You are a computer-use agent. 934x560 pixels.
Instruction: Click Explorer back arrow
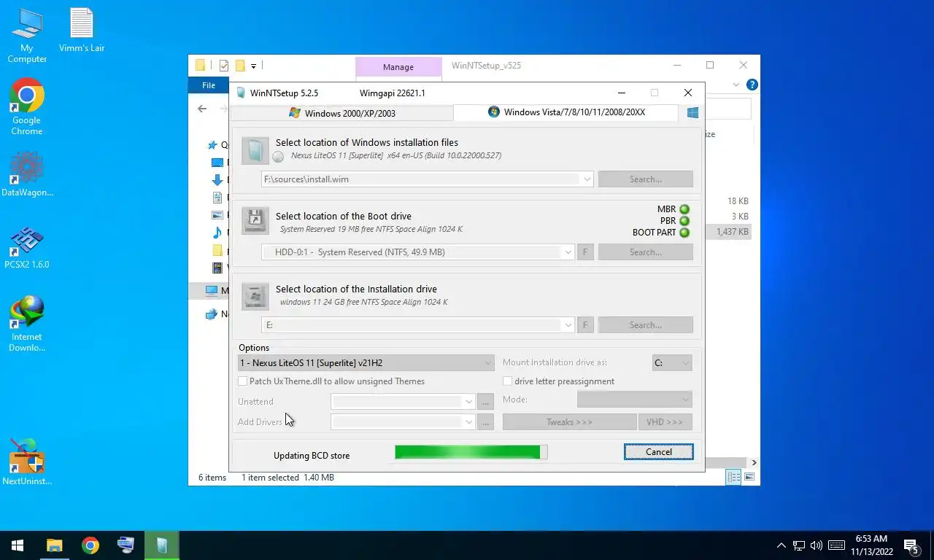[202, 109]
